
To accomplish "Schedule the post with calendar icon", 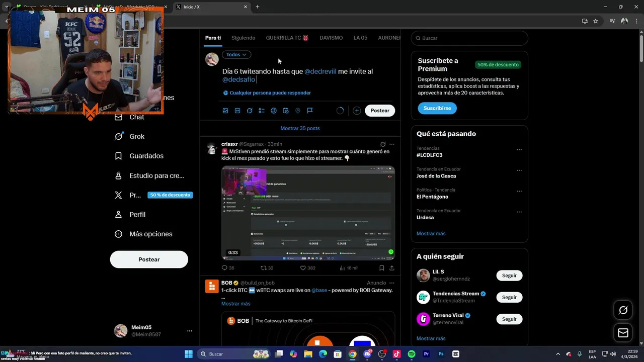I will (x=286, y=111).
